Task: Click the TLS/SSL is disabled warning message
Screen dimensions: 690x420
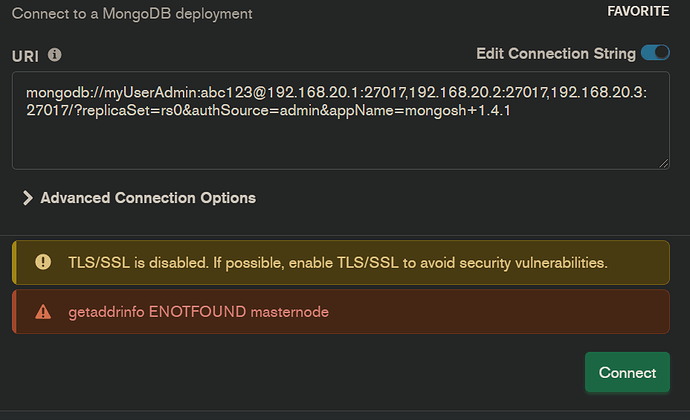Action: pos(337,262)
